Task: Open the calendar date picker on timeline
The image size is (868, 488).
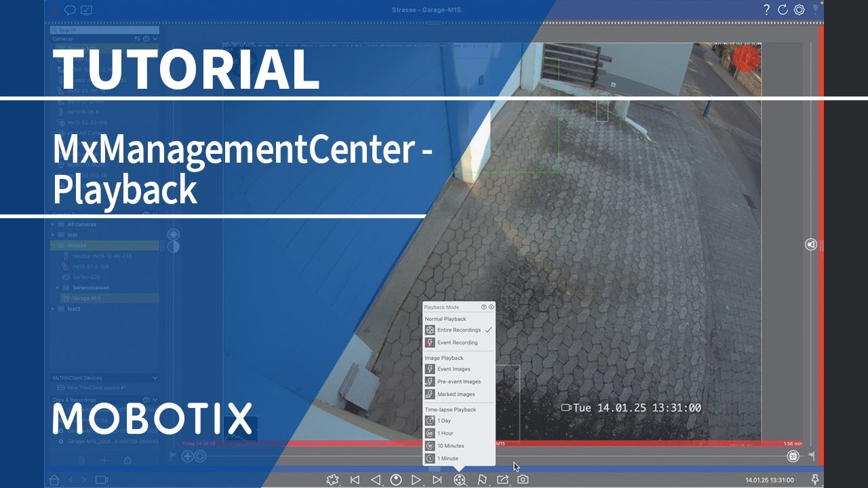Action: click(x=793, y=457)
